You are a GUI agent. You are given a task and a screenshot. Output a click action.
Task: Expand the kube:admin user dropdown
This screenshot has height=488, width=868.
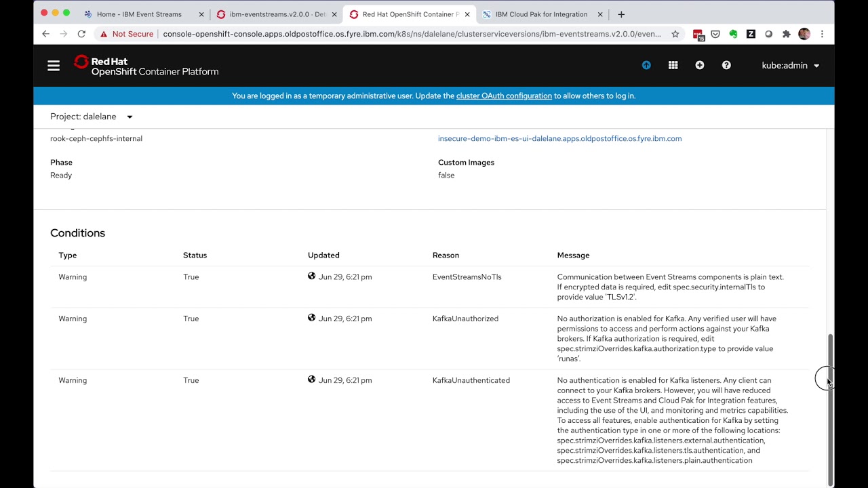(x=791, y=66)
